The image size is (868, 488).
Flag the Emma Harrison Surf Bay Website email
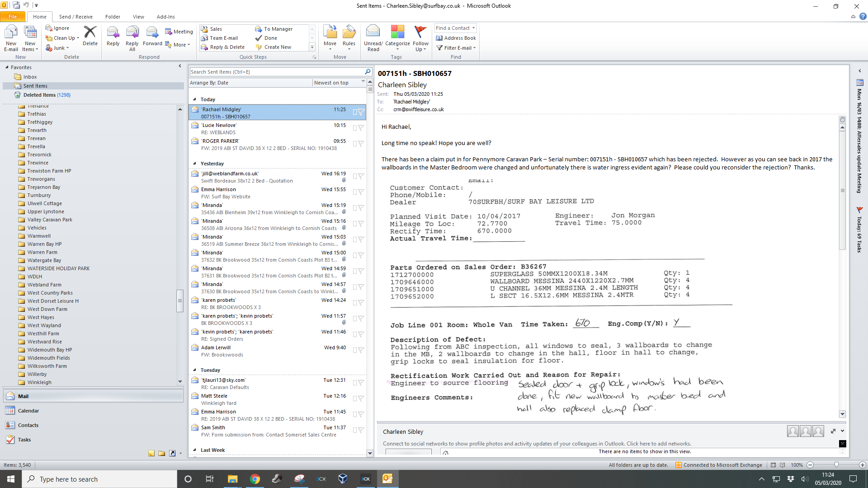(361, 192)
